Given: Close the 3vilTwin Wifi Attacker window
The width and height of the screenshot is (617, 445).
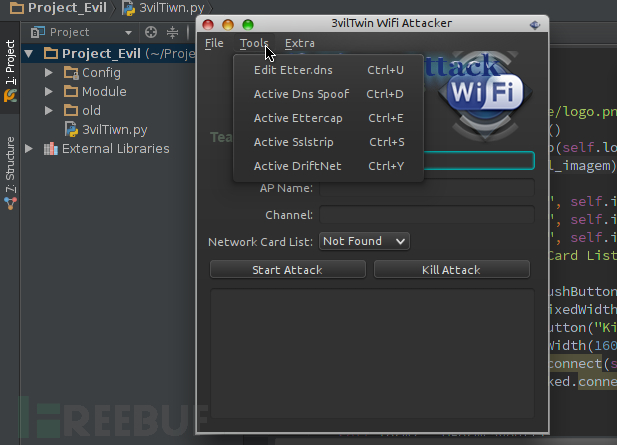Looking at the screenshot, I should click(x=208, y=25).
